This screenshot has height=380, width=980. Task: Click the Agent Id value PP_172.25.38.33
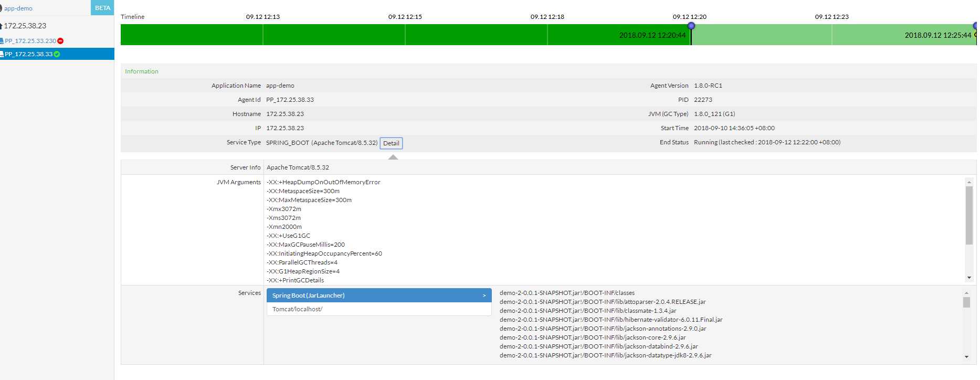click(x=290, y=100)
